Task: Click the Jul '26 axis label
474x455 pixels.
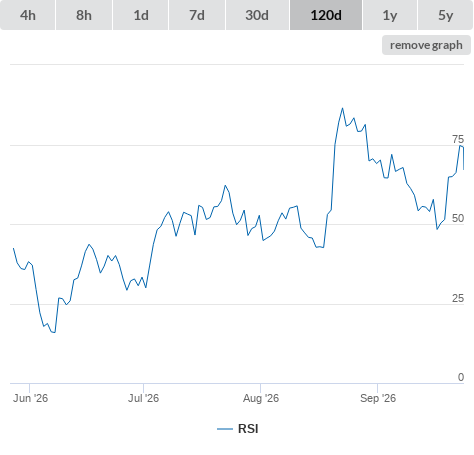Action: [x=144, y=398]
